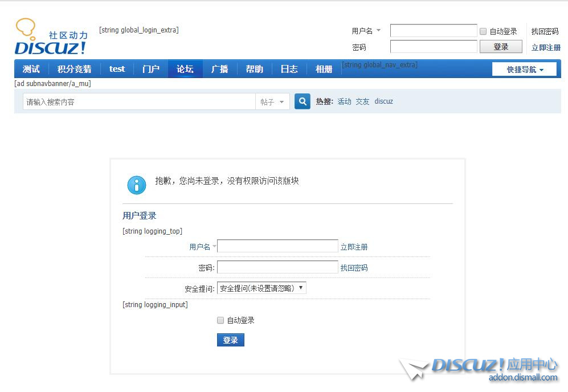Enable 自动登录 checkbox in top header
Viewport: 568px width, 392px height.
click(x=483, y=31)
